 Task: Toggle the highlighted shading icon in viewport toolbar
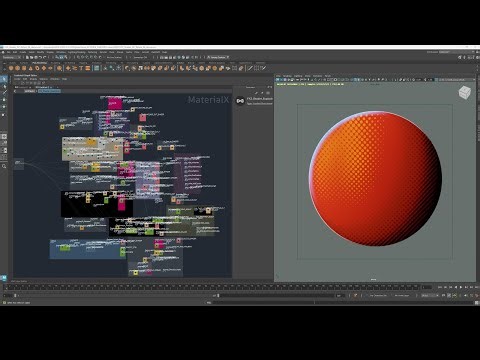[356, 80]
